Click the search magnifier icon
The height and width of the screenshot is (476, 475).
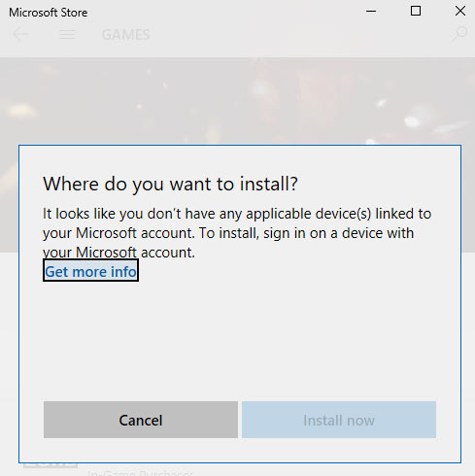459,33
